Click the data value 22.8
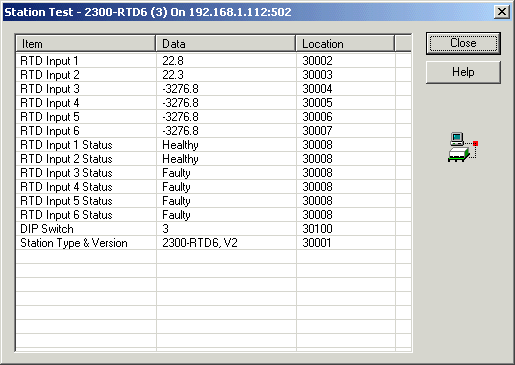The image size is (515, 365). (173, 61)
